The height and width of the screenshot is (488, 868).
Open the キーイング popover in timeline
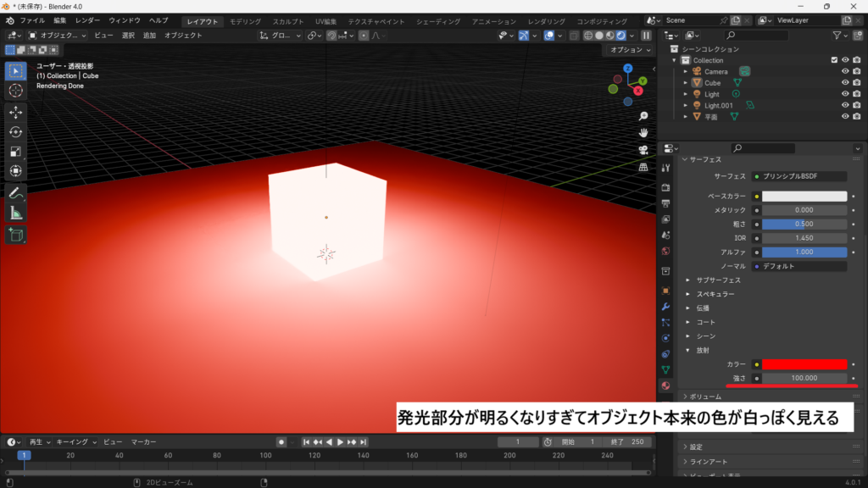tap(75, 442)
